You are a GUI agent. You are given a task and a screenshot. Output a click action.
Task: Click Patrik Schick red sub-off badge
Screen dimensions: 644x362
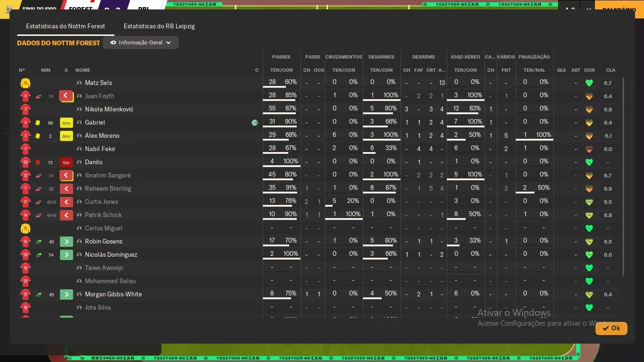tap(67, 215)
